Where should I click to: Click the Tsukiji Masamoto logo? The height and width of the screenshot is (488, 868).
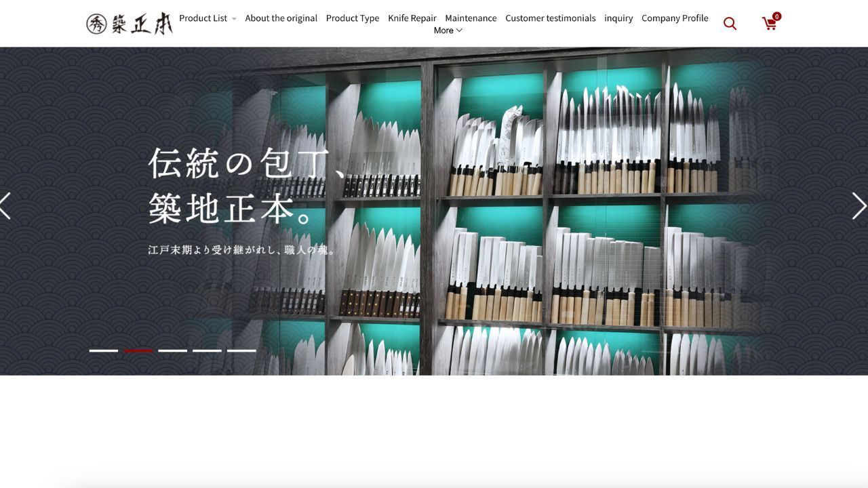point(130,24)
